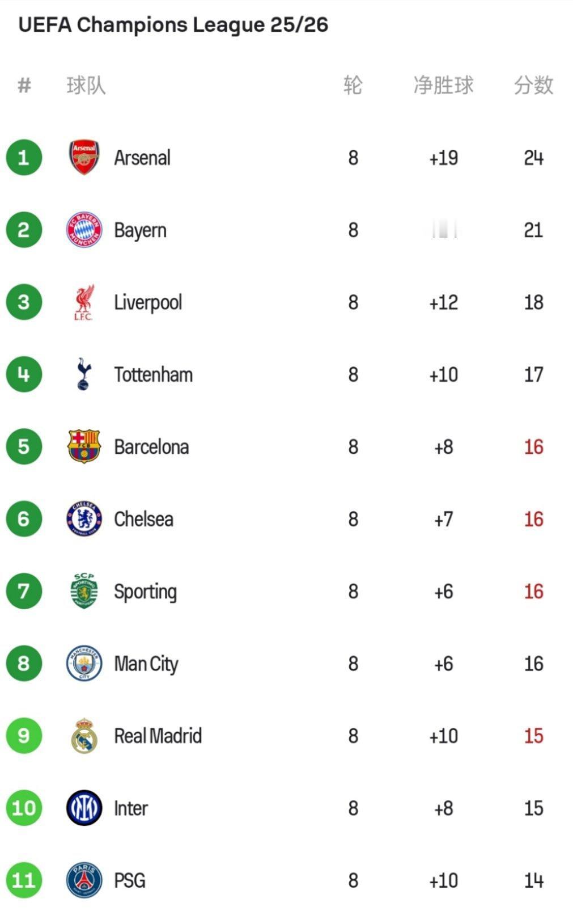The image size is (573, 924).
Task: Select the Sporting CP crest
Action: pyautogui.click(x=84, y=591)
